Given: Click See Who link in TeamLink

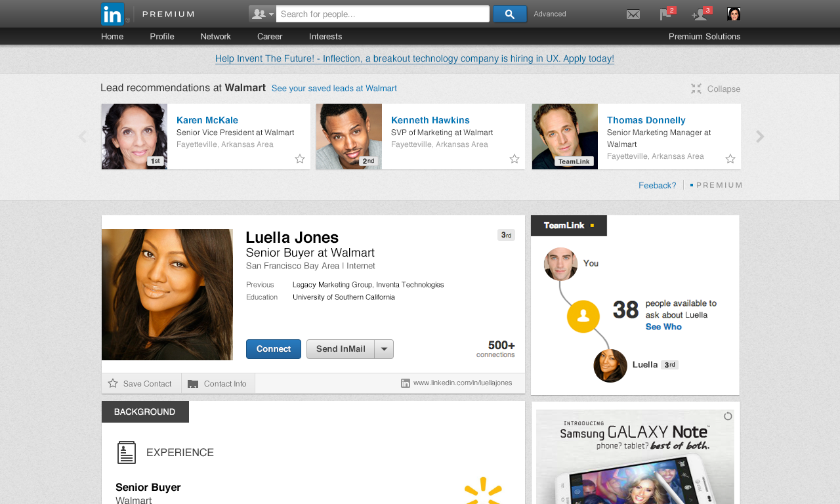Looking at the screenshot, I should (663, 327).
